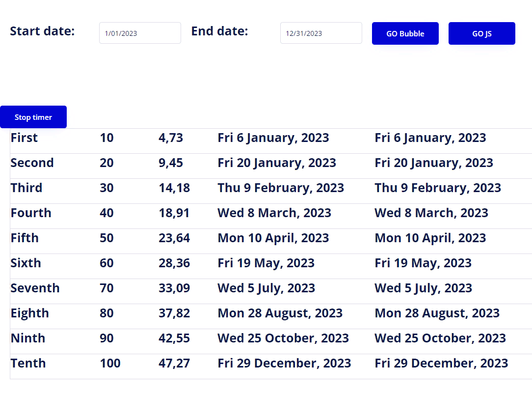532x395 pixels.
Task: Click value 18,91 in Fourth row
Action: point(174,213)
